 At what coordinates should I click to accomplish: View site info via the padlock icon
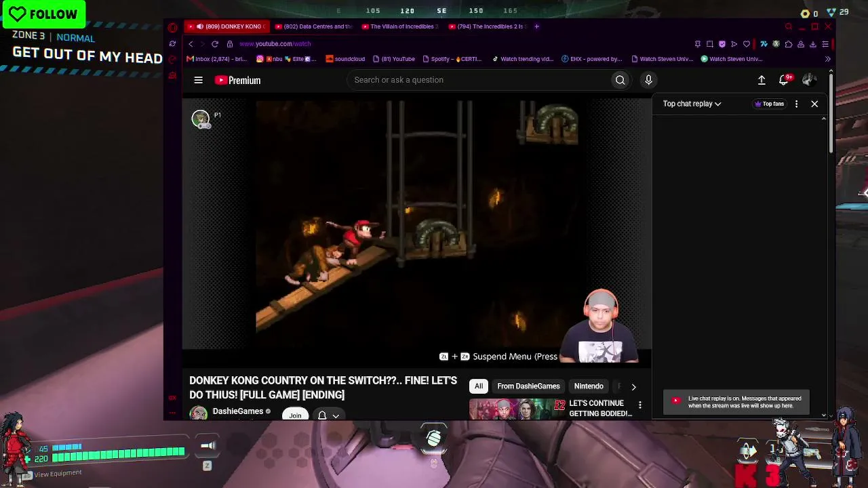point(230,44)
